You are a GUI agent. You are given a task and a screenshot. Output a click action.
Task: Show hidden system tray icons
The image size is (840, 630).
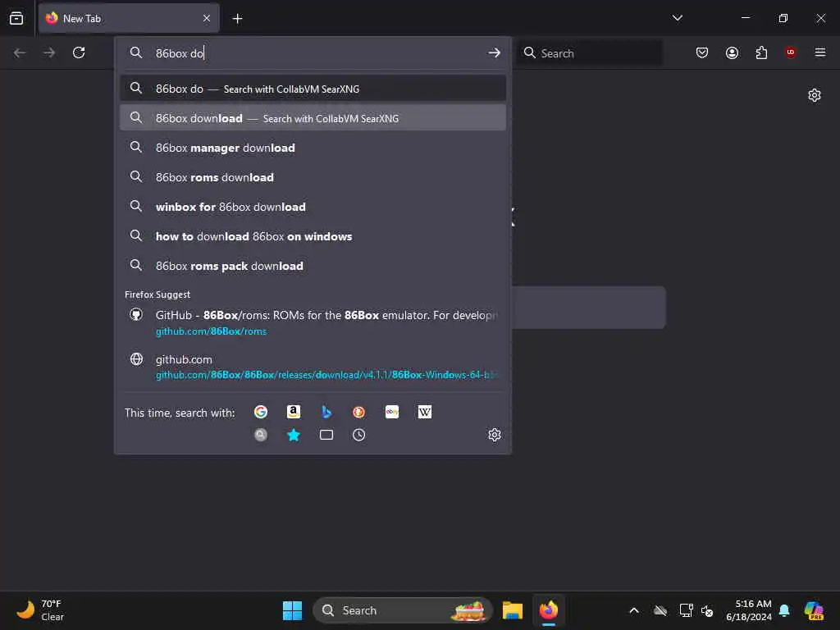pyautogui.click(x=634, y=610)
